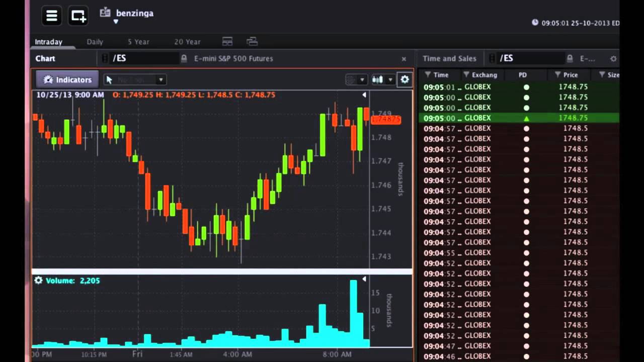Open the Volume indicator settings gear
Image resolution: width=644 pixels, height=362 pixels.
click(39, 280)
